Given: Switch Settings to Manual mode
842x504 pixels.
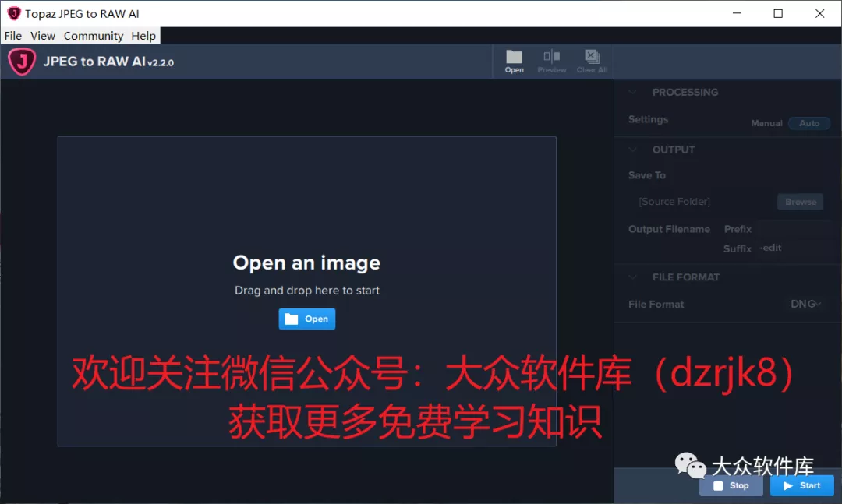Looking at the screenshot, I should click(766, 122).
